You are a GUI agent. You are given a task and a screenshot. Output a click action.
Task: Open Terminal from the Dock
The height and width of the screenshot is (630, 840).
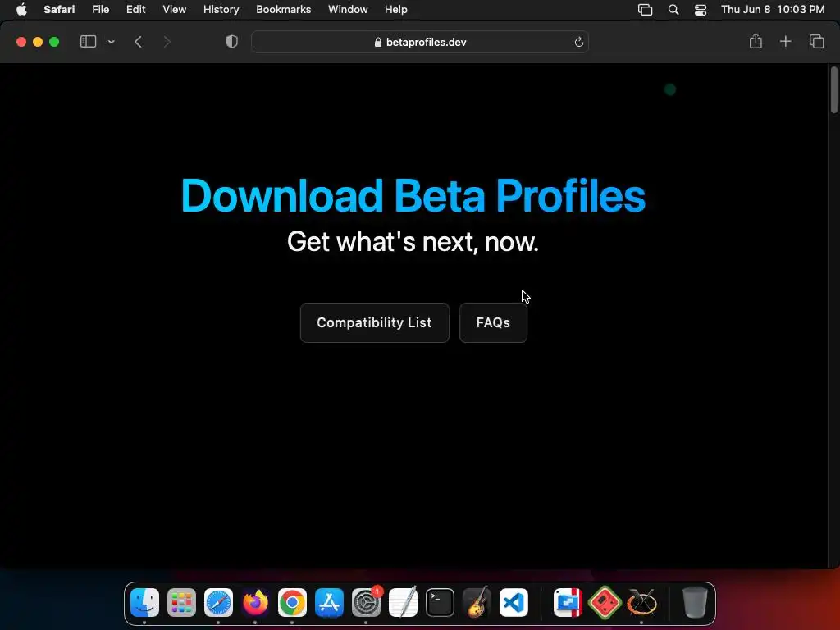pyautogui.click(x=440, y=603)
